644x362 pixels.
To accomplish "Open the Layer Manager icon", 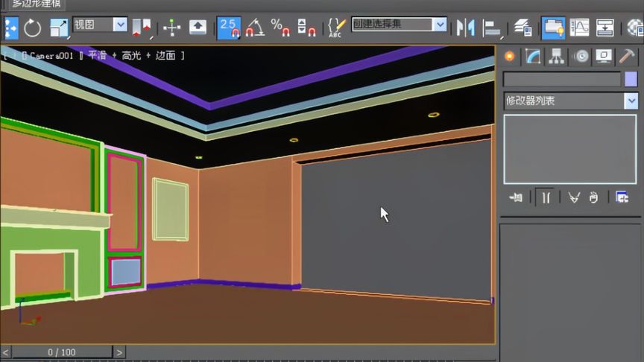I will pos(523,28).
